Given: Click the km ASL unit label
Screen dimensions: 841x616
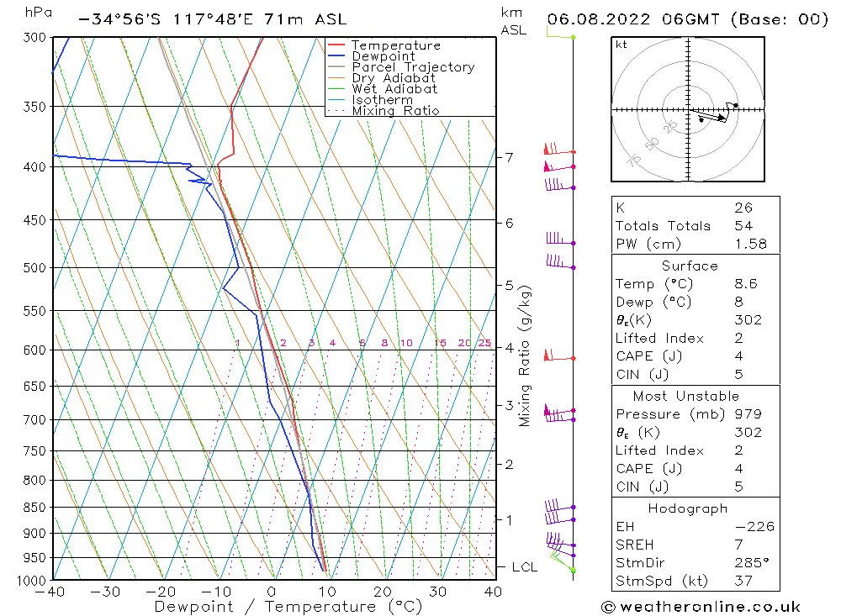Looking at the screenshot, I should pyautogui.click(x=513, y=22).
